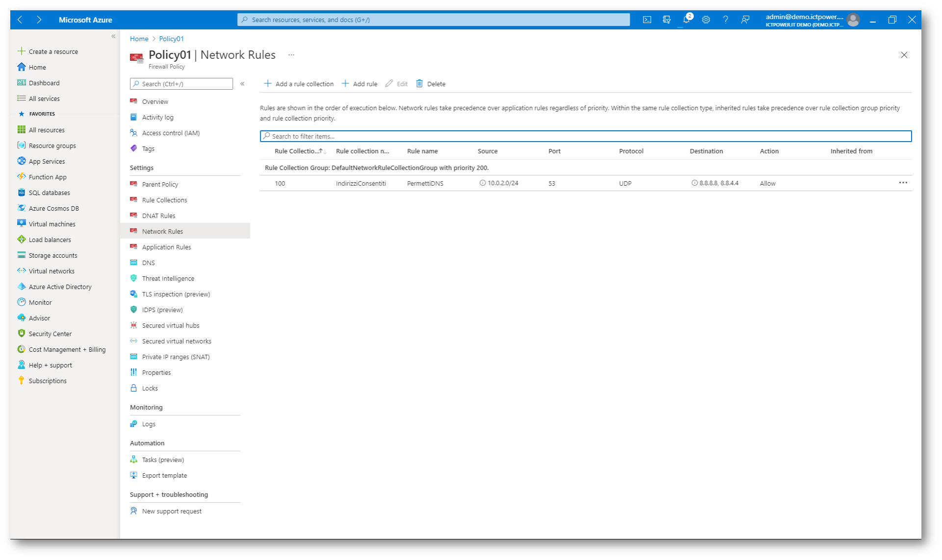942x560 pixels.
Task: Click Security Center shield icon
Action: [22, 334]
